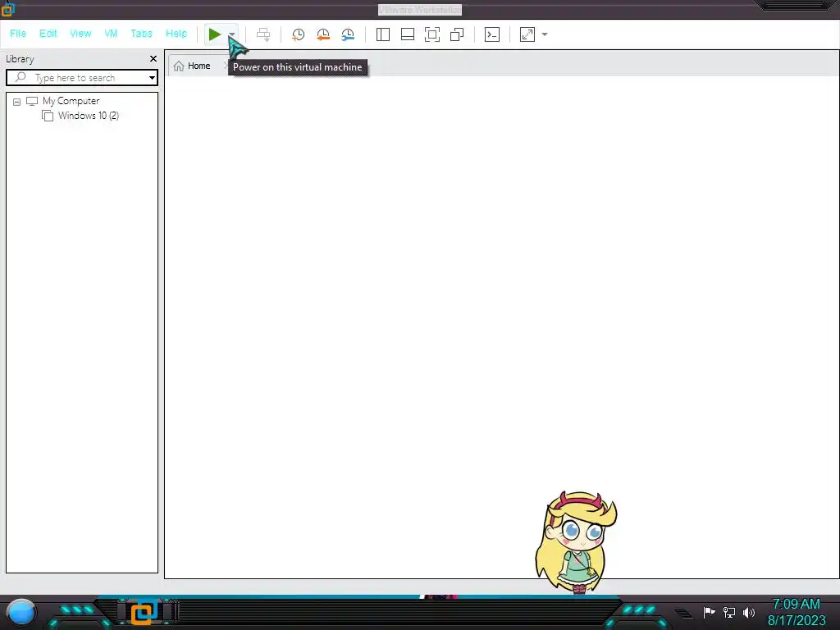The height and width of the screenshot is (630, 840).
Task: Click the Send Ctrl+Alt+Del toolbar icon
Action: pos(263,34)
